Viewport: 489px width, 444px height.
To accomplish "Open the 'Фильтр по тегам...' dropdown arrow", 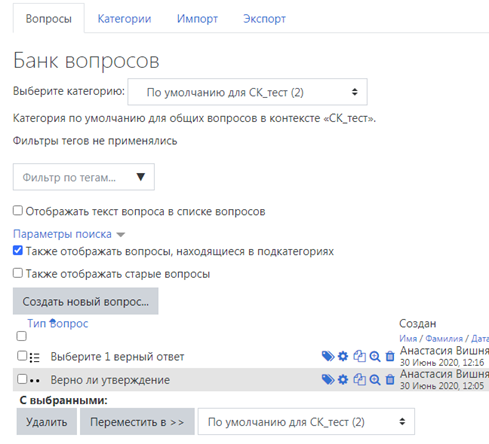I will (x=141, y=177).
